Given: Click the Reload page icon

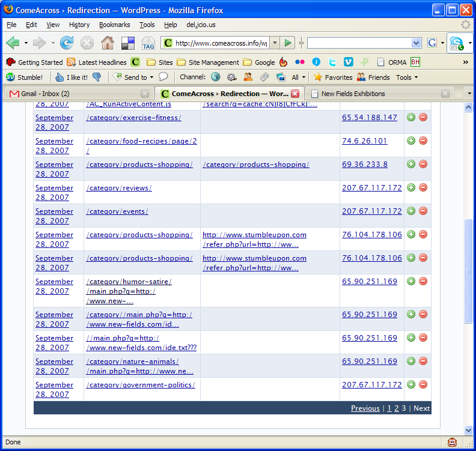Looking at the screenshot, I should (x=67, y=43).
